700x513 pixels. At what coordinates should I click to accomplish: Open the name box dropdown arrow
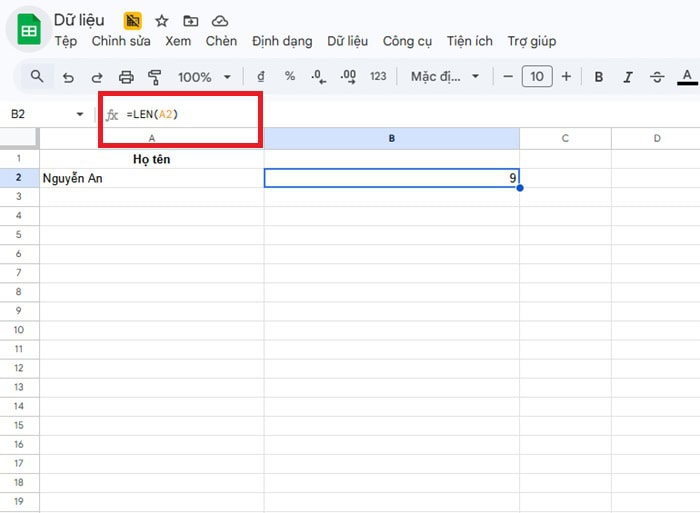[x=80, y=115]
